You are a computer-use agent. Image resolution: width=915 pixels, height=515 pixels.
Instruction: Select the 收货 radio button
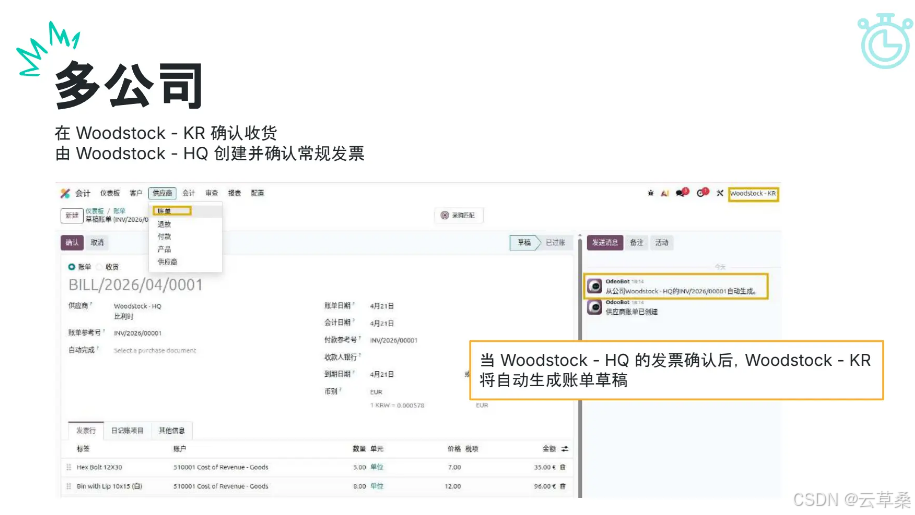pyautogui.click(x=99, y=267)
